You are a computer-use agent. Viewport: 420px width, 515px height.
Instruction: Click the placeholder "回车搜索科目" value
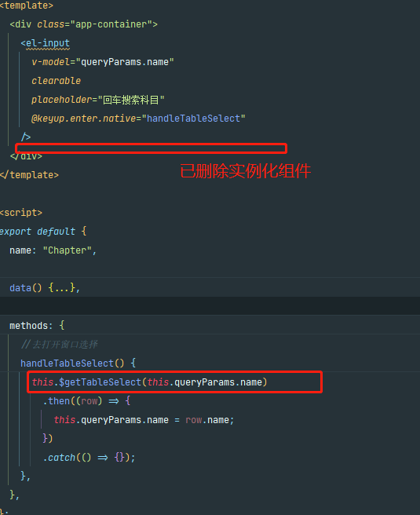(x=130, y=100)
